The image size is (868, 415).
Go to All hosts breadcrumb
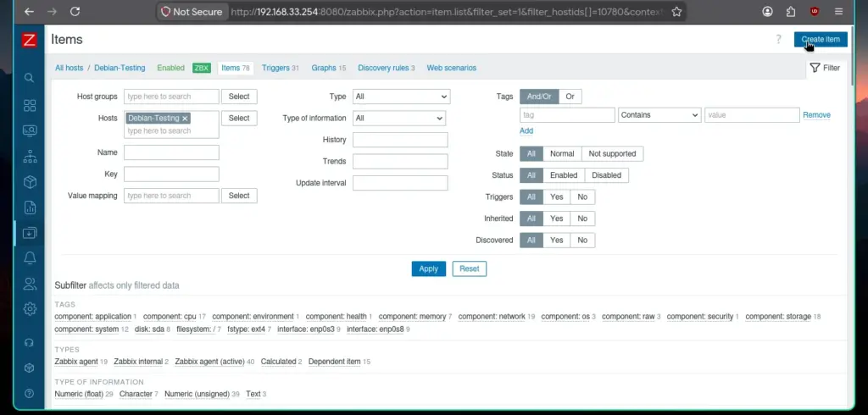pos(69,68)
